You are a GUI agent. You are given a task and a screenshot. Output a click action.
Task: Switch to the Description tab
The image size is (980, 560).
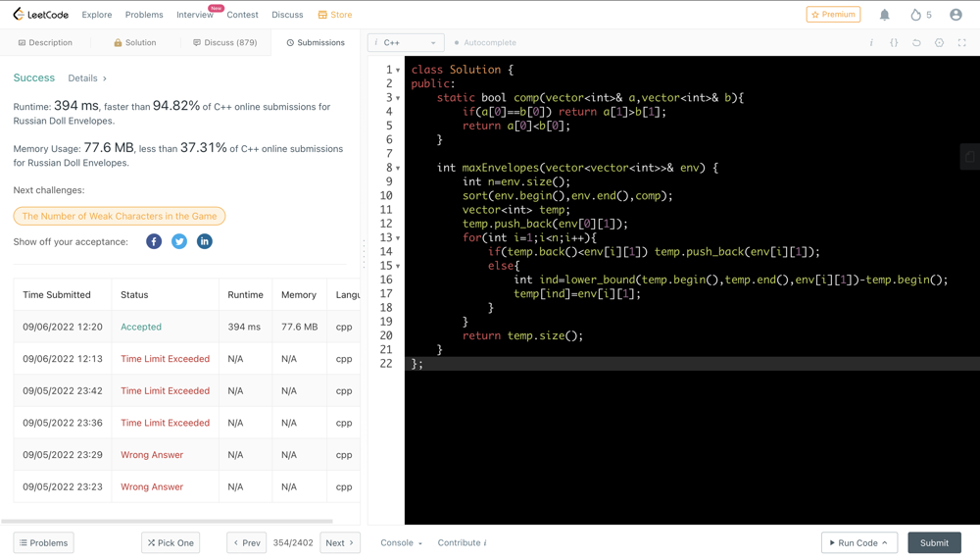(x=45, y=43)
